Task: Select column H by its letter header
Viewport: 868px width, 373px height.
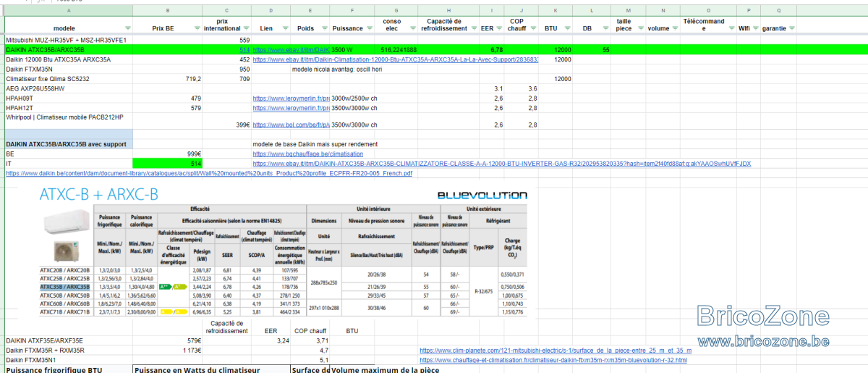Action: (x=448, y=10)
